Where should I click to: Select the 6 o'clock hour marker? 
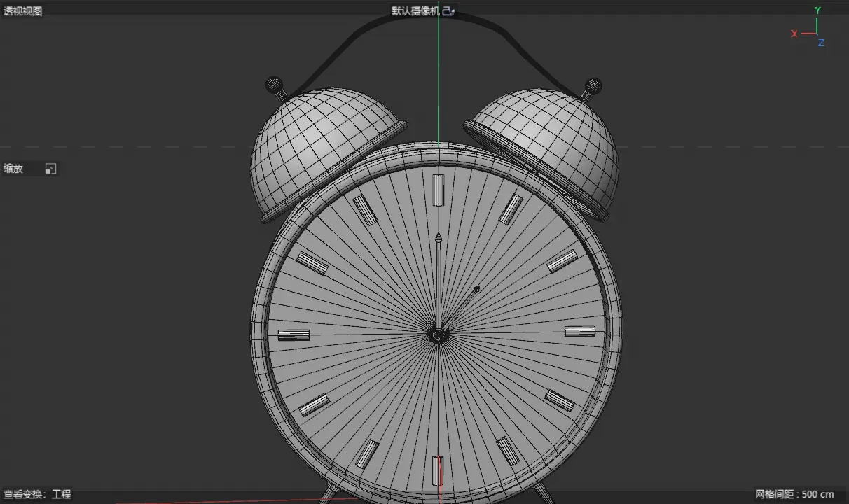(438, 471)
